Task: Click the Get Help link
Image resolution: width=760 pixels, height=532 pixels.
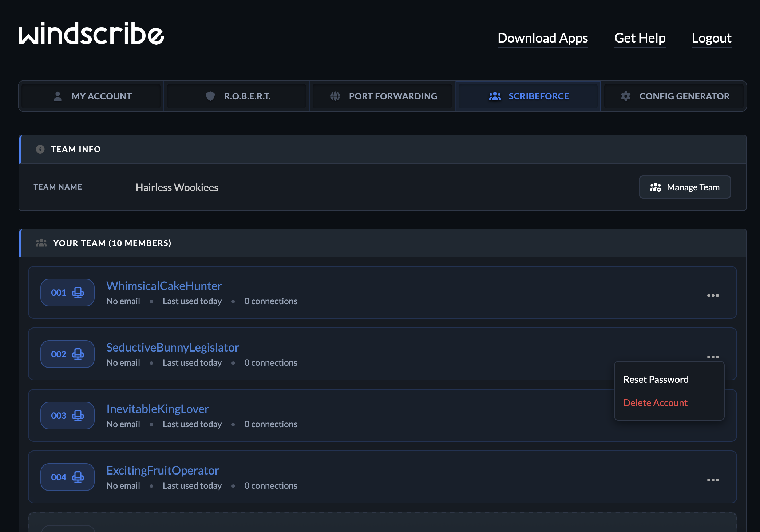Action: pyautogui.click(x=640, y=38)
